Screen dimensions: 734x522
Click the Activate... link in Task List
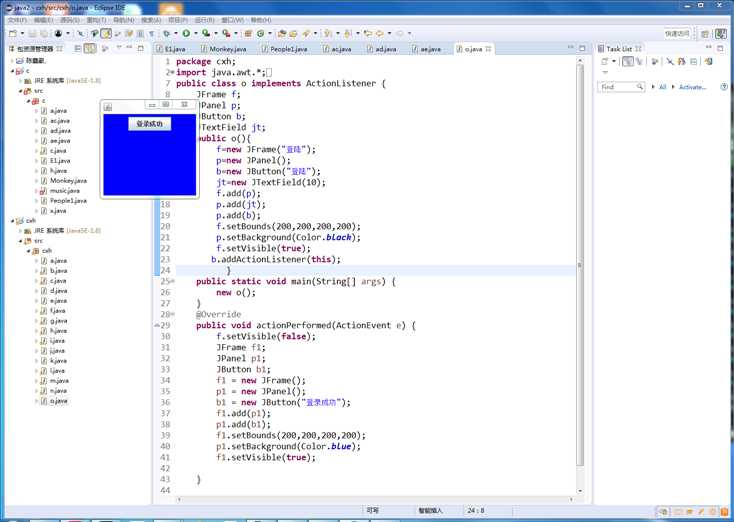692,87
